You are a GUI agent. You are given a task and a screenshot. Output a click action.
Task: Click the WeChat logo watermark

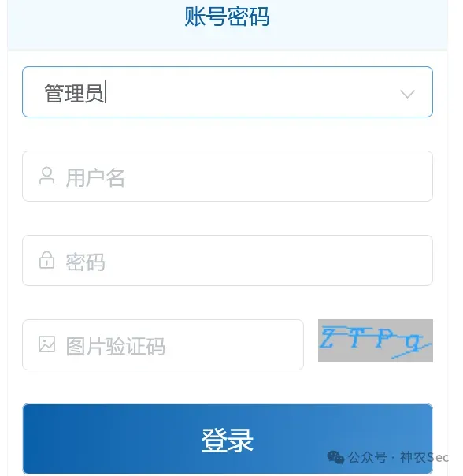[x=335, y=457]
